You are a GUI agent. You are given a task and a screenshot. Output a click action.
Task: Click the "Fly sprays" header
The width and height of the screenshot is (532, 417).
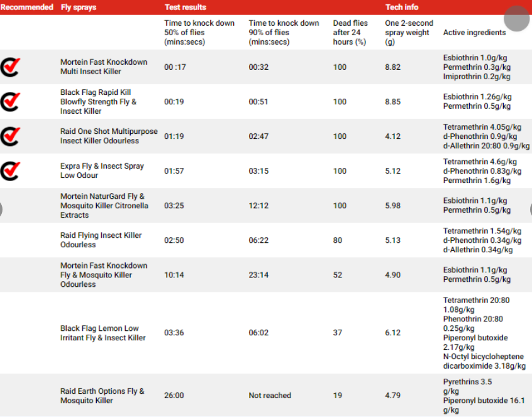click(x=79, y=7)
